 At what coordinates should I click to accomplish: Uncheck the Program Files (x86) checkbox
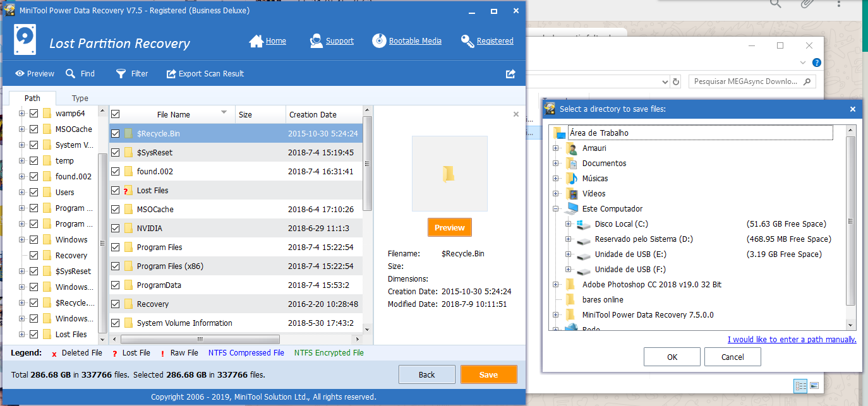(x=116, y=266)
